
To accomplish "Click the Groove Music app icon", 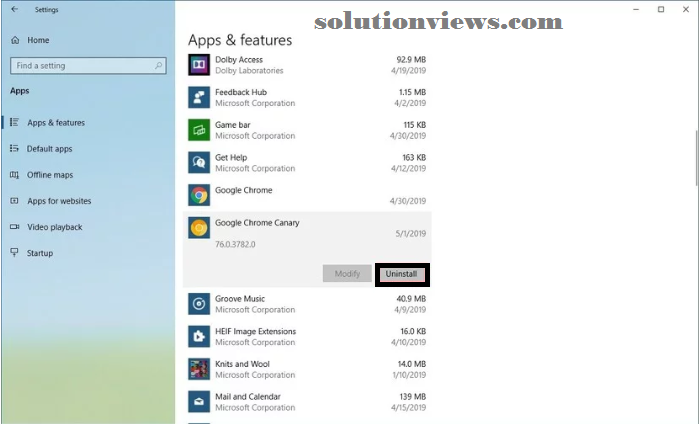I will click(x=199, y=304).
